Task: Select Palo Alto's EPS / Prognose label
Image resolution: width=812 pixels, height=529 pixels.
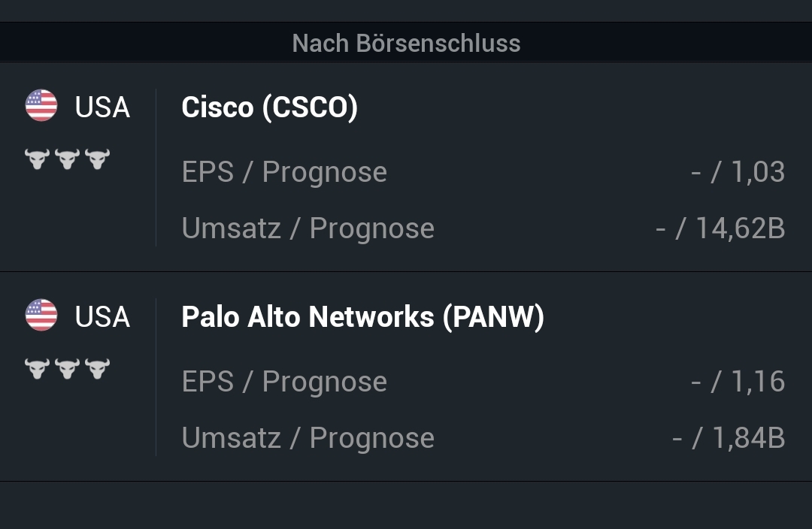Action: click(284, 382)
